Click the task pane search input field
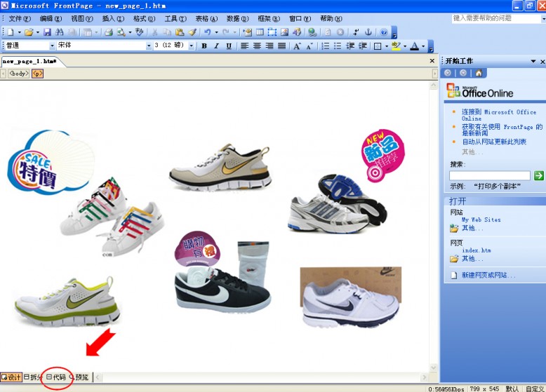Screen dimensions: 546x392 [x=490, y=175]
